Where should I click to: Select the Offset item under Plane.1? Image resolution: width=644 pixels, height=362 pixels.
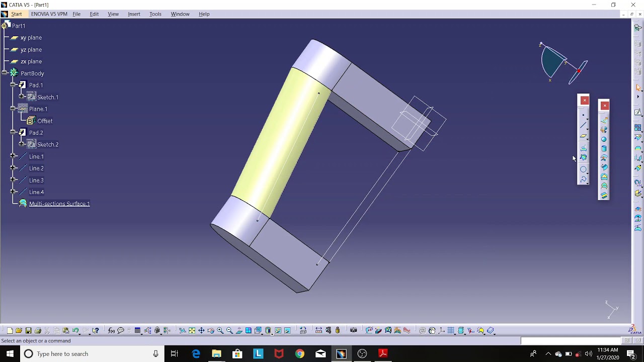tap(45, 121)
